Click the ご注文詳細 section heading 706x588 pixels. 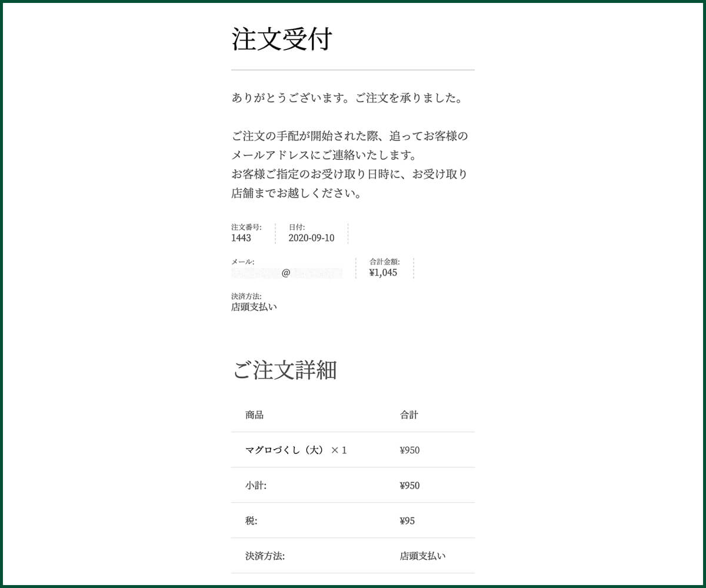tap(285, 371)
